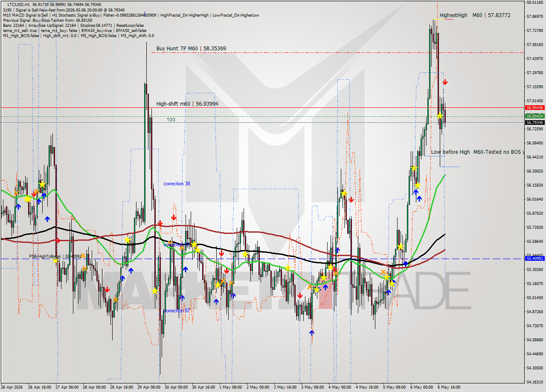Click the '6 May 16:00' time label

point(449,387)
